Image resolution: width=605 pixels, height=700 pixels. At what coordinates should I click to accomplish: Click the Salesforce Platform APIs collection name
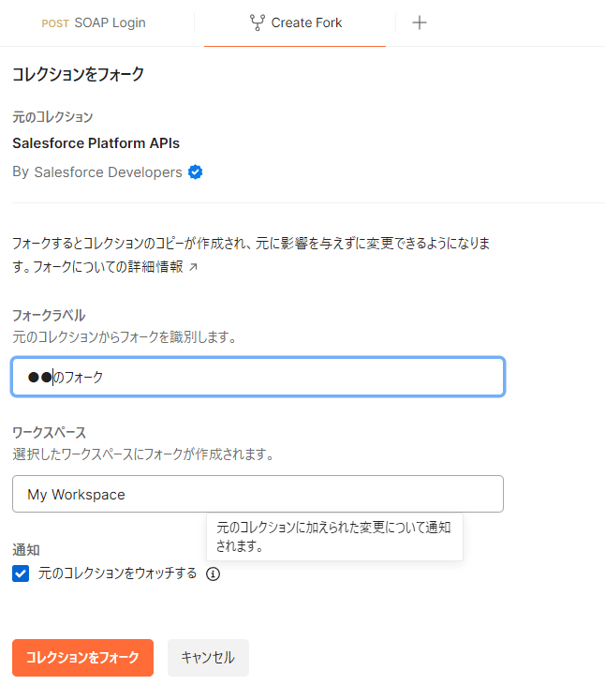pyautogui.click(x=96, y=143)
